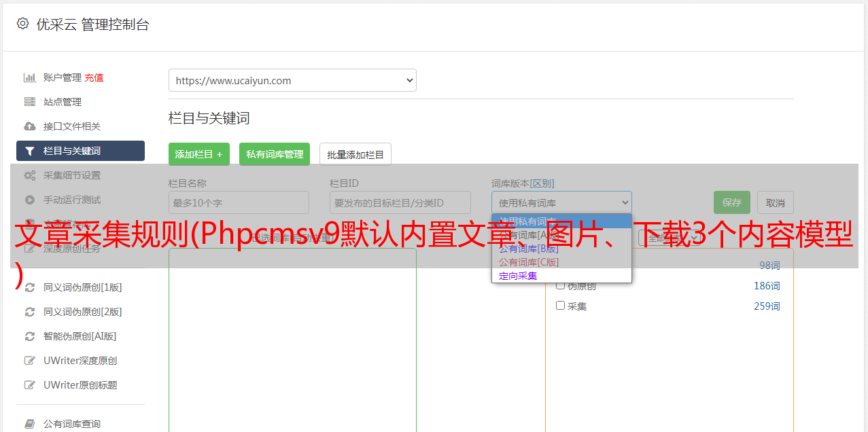Click the filter funnel icon for 栏目与关键词
Screen dimensions: 868x432
pyautogui.click(x=29, y=151)
